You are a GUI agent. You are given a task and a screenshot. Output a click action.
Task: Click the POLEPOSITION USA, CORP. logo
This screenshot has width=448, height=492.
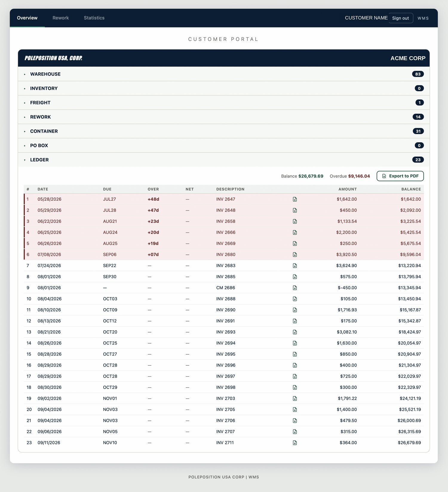[x=53, y=58]
